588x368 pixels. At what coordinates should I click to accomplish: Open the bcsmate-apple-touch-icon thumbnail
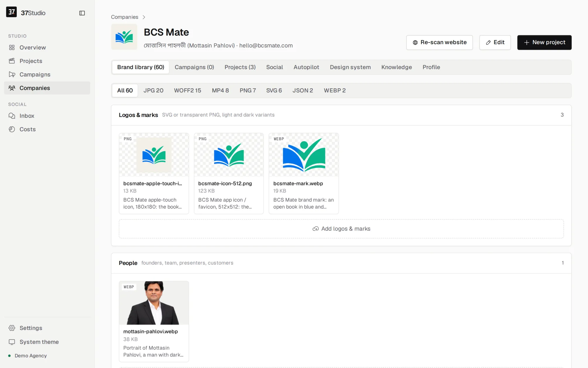154,155
